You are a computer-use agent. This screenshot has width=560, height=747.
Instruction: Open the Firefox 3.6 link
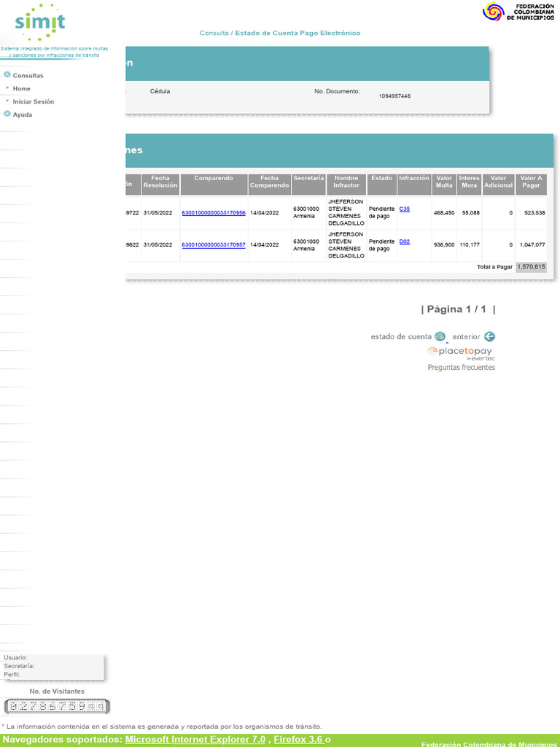pos(298,740)
